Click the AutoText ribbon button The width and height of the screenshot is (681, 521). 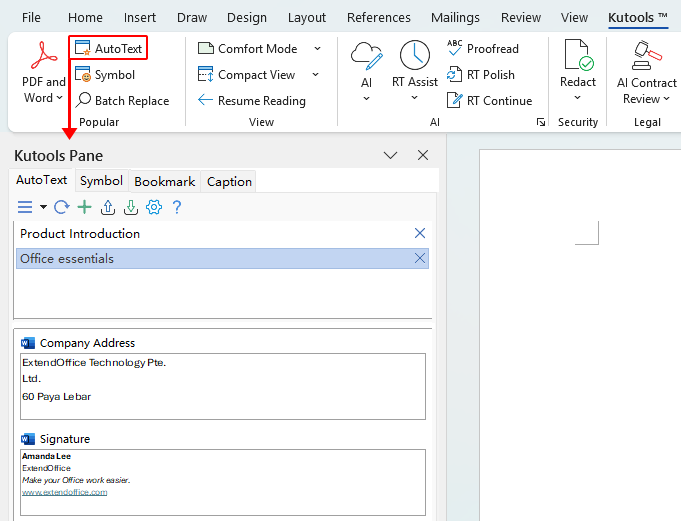pos(108,48)
